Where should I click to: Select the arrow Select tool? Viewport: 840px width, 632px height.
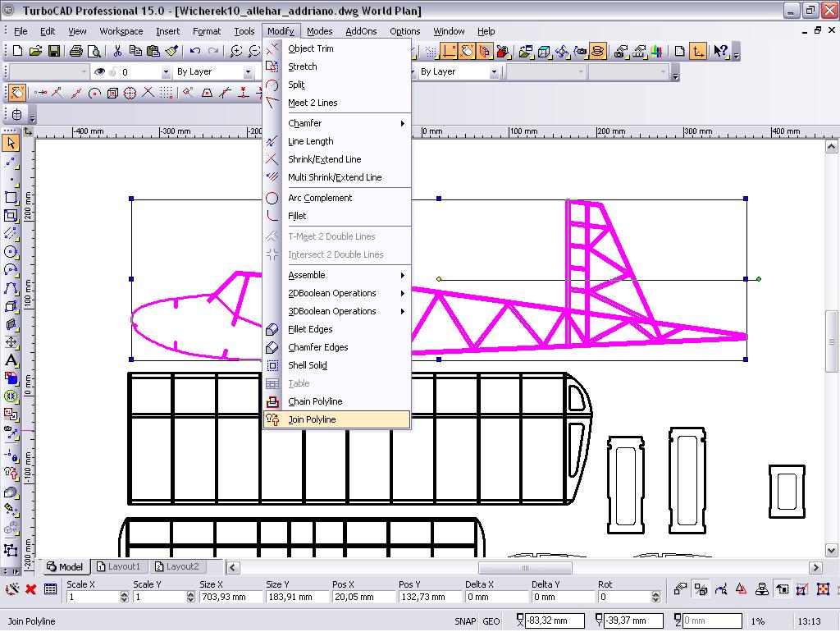tap(11, 144)
